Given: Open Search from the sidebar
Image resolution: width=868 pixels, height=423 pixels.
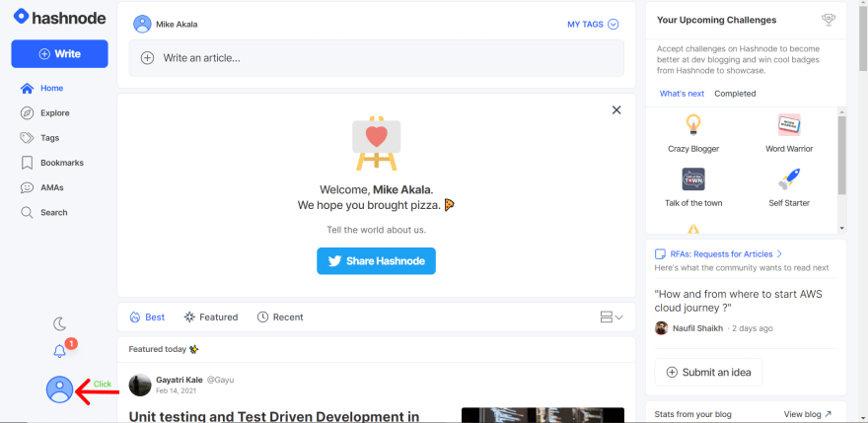Looking at the screenshot, I should [43, 213].
